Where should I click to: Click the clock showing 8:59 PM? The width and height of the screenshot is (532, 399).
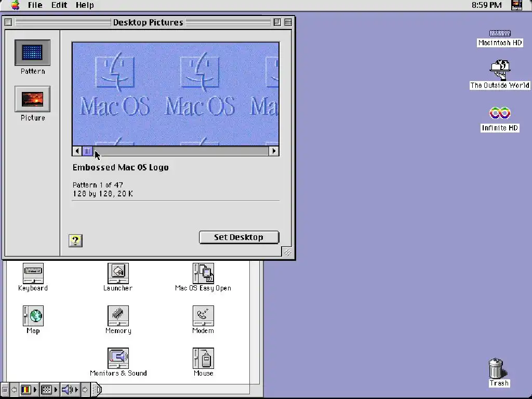[486, 5]
